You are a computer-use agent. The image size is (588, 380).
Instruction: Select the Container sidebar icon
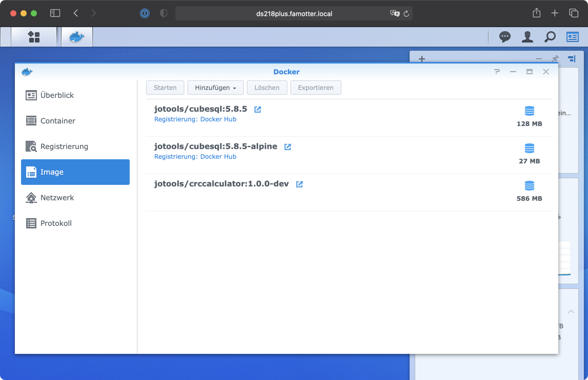click(31, 120)
